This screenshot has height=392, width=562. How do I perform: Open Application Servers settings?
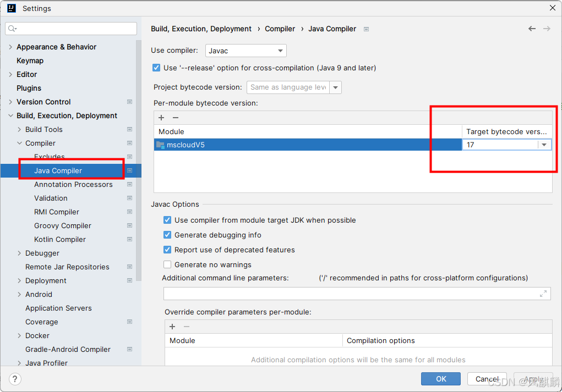coord(58,308)
